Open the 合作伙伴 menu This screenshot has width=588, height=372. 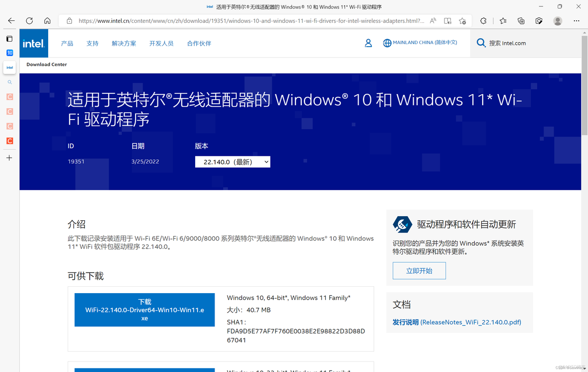[199, 44]
